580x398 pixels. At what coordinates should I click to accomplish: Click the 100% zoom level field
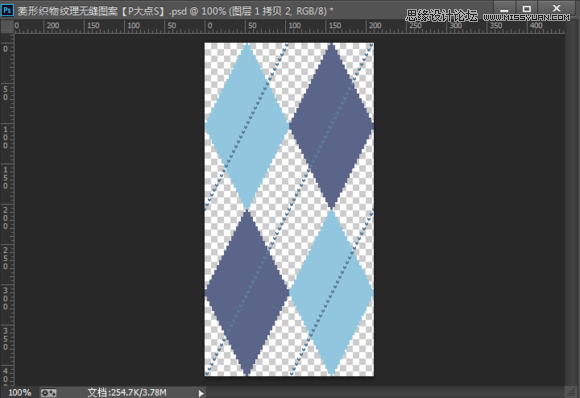click(20, 392)
